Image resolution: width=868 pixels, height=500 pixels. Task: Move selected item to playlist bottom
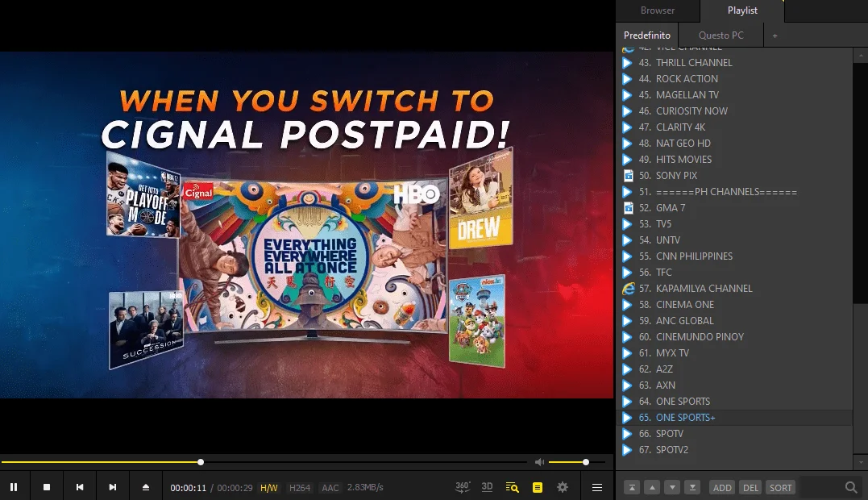click(x=692, y=487)
